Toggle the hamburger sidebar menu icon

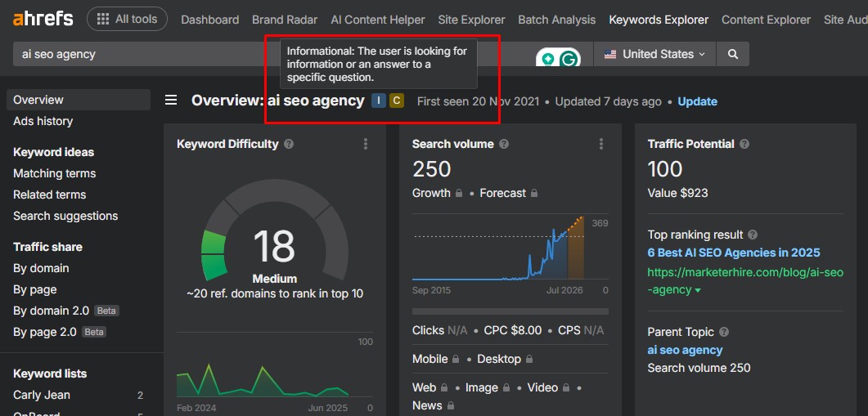coord(171,101)
